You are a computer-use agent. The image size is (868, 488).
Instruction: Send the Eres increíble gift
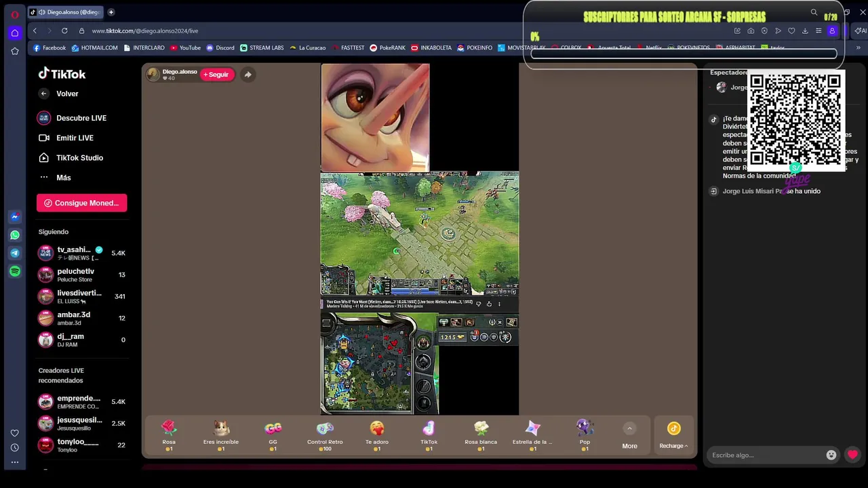click(x=221, y=435)
